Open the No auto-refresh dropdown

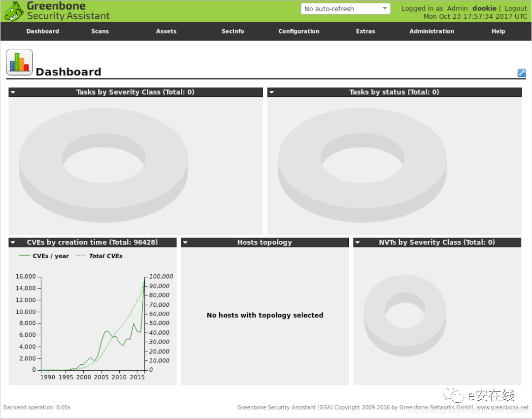click(x=345, y=9)
